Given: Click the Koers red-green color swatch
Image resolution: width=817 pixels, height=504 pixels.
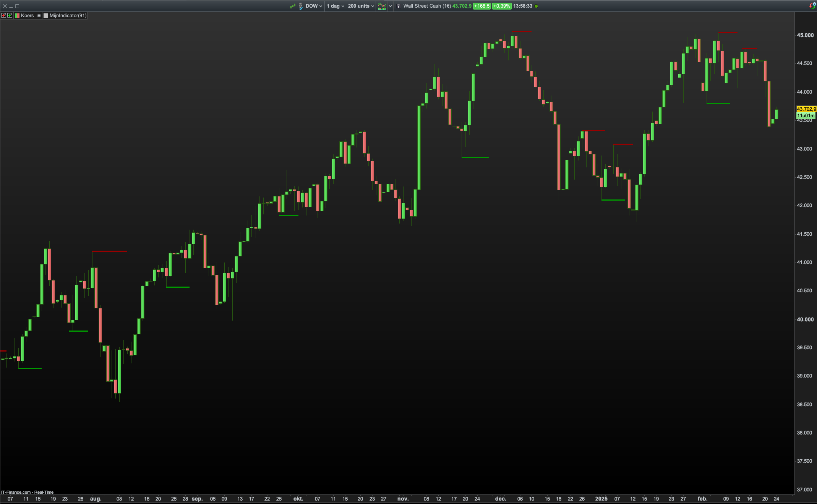Looking at the screenshot, I should pyautogui.click(x=17, y=16).
